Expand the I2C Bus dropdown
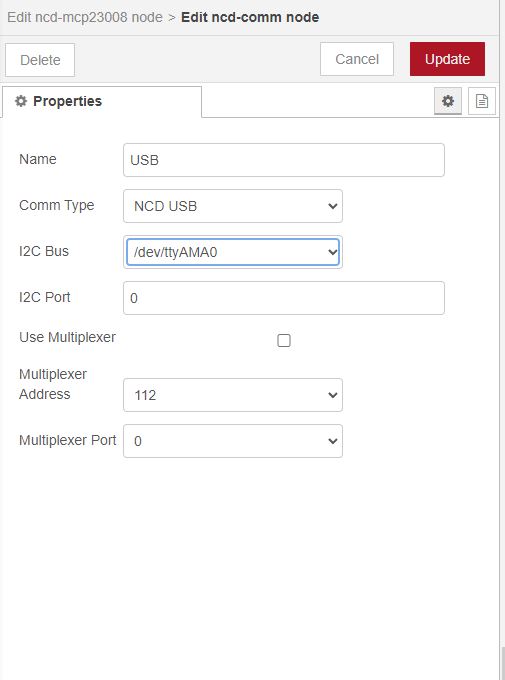This screenshot has height=680, width=505. click(233, 252)
